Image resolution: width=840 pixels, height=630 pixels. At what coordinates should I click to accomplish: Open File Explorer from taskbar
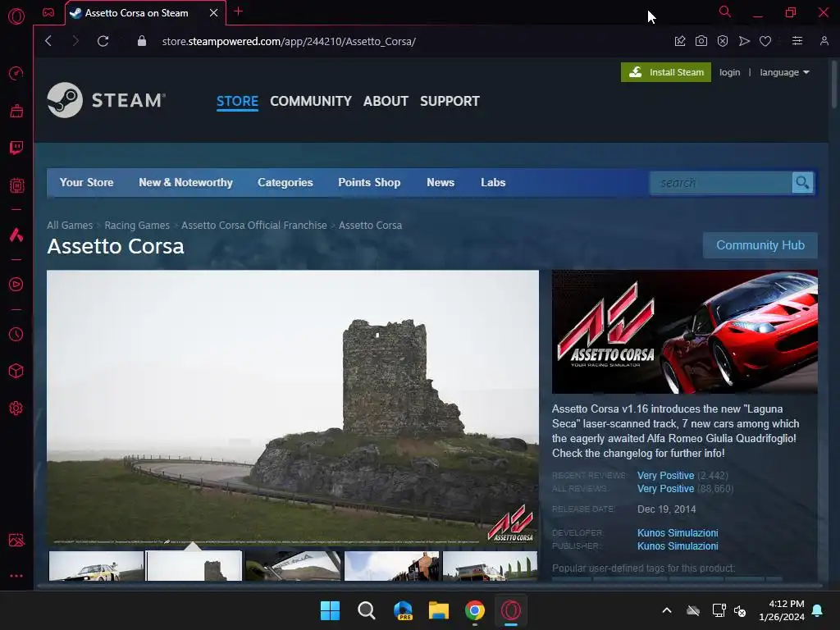tap(439, 610)
